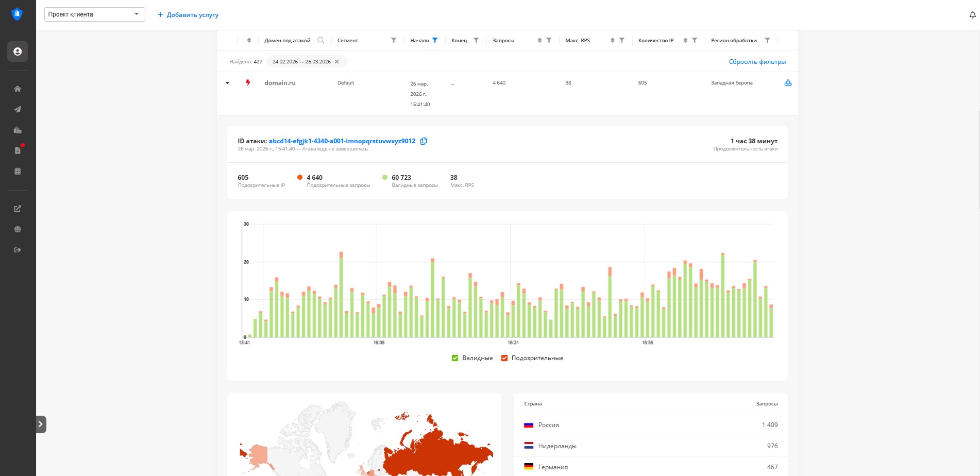Open the Количество IP column filter
This screenshot has height=476, width=980.
coord(695,40)
